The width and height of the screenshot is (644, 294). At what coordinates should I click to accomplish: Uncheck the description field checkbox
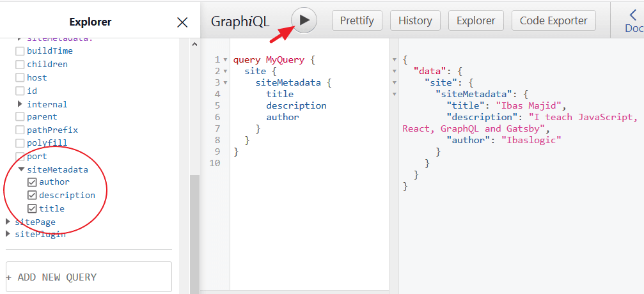32,195
